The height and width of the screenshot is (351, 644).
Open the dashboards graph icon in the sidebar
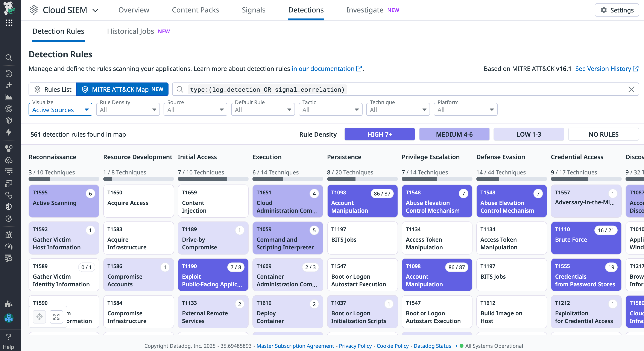point(9,97)
